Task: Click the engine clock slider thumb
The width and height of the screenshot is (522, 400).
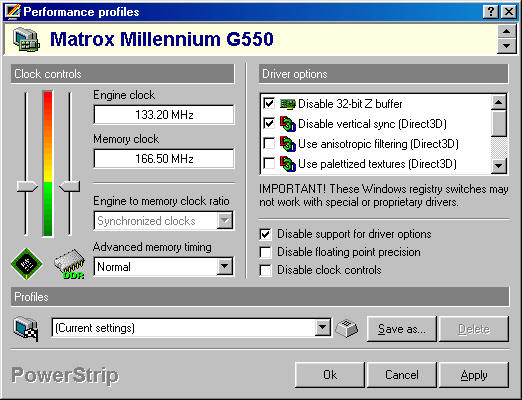Action: click(x=27, y=186)
